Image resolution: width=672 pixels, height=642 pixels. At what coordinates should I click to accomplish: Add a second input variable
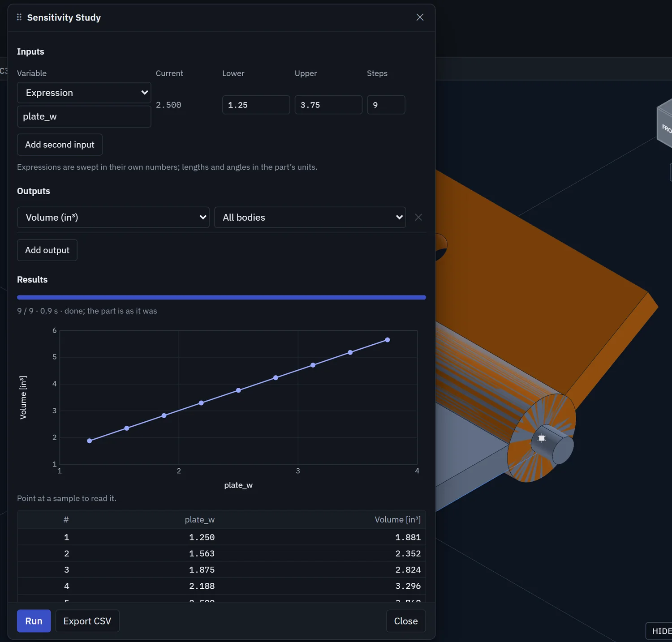(x=60, y=145)
